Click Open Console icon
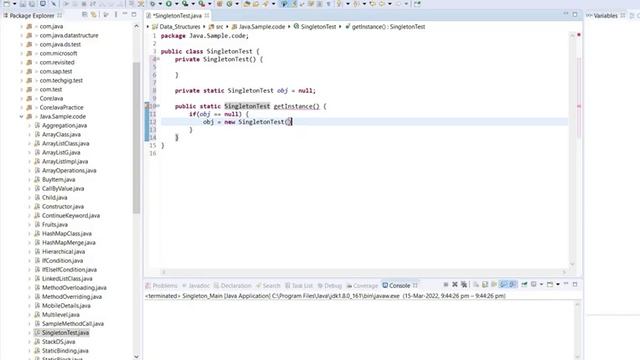 point(550,284)
